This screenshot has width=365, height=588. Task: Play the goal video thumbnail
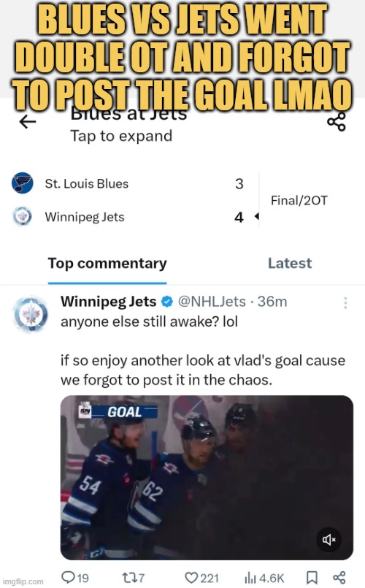(x=207, y=478)
